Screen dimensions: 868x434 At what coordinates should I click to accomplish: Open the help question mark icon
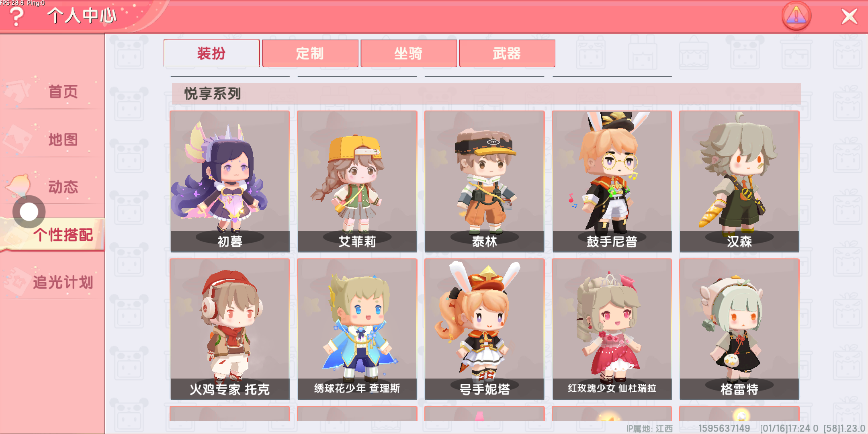(16, 17)
